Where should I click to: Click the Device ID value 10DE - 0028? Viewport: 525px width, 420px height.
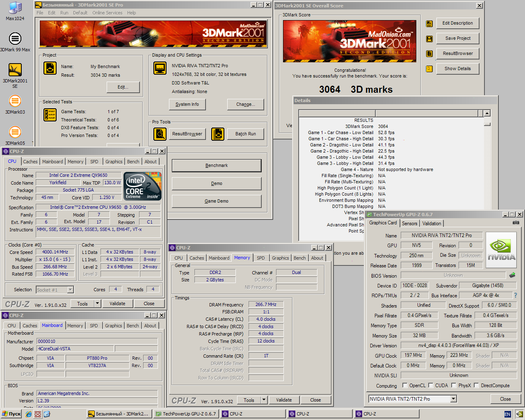point(415,285)
